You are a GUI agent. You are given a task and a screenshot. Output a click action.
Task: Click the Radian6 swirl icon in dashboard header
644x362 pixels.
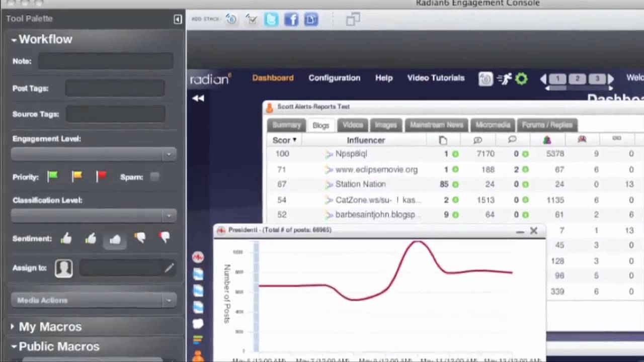(486, 79)
